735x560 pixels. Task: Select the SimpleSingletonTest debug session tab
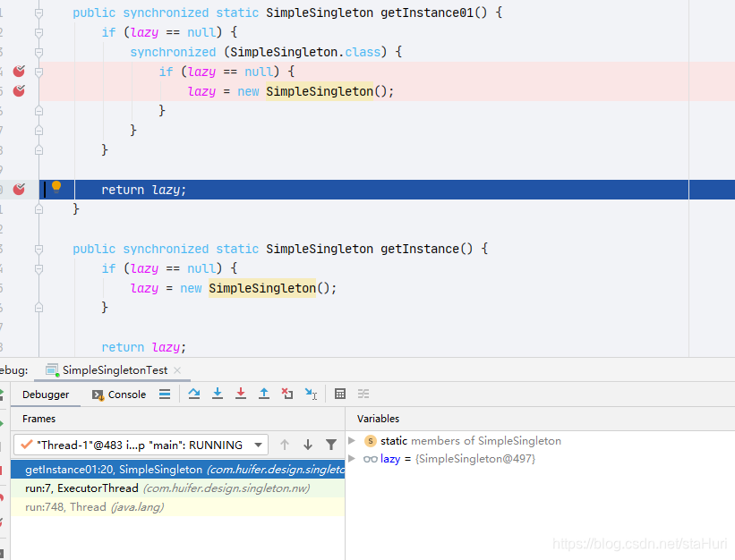pos(115,370)
